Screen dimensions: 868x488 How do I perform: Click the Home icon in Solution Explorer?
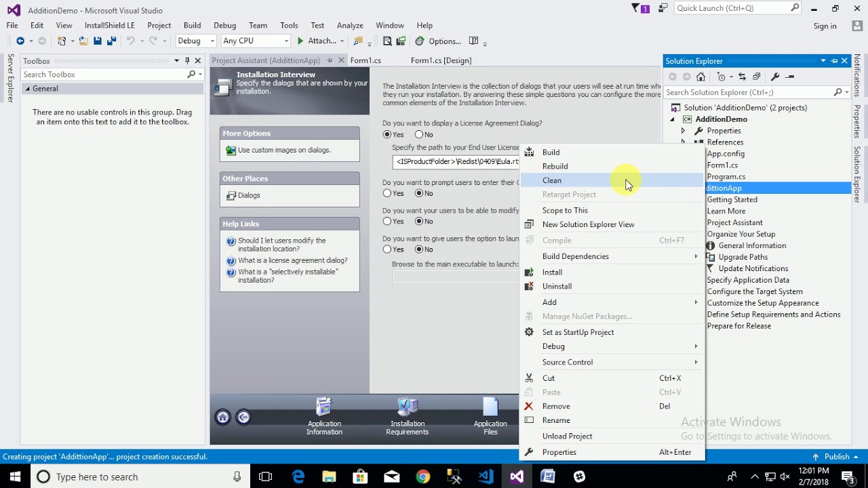click(701, 77)
